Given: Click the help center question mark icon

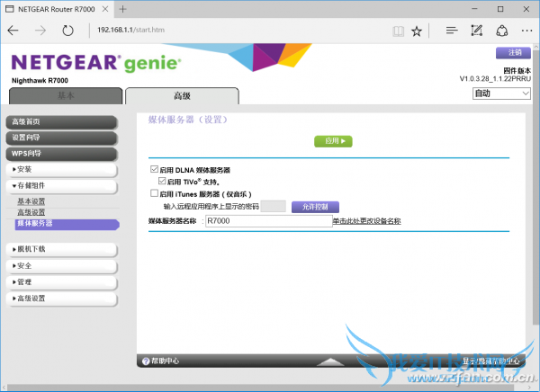Looking at the screenshot, I should coord(146,361).
